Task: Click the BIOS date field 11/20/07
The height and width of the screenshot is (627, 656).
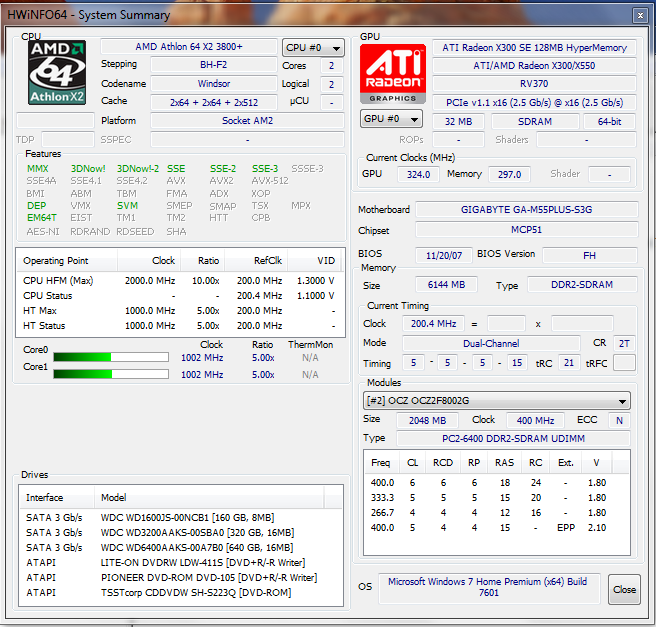Action: tap(444, 255)
